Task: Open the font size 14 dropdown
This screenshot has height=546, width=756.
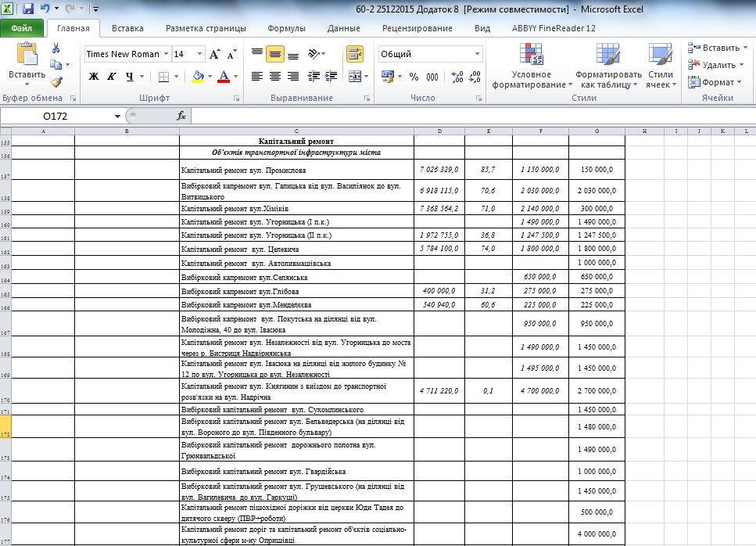Action: (x=199, y=54)
